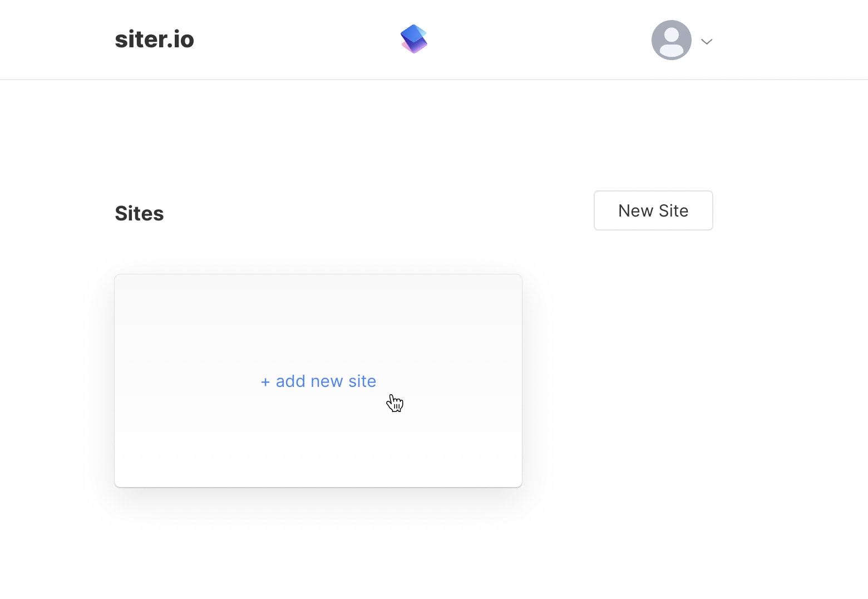Select the '+ add new site' link
Viewport: 868px width, 599px height.
[x=318, y=381]
